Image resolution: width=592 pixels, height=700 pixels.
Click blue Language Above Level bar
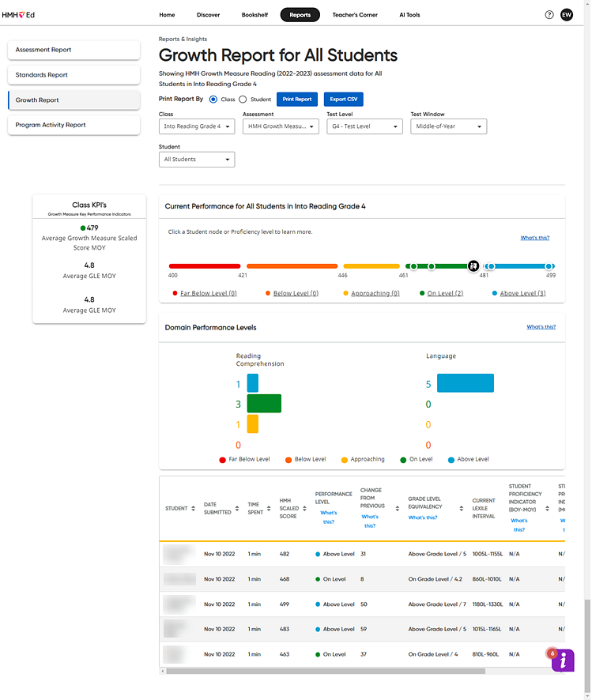pos(466,383)
